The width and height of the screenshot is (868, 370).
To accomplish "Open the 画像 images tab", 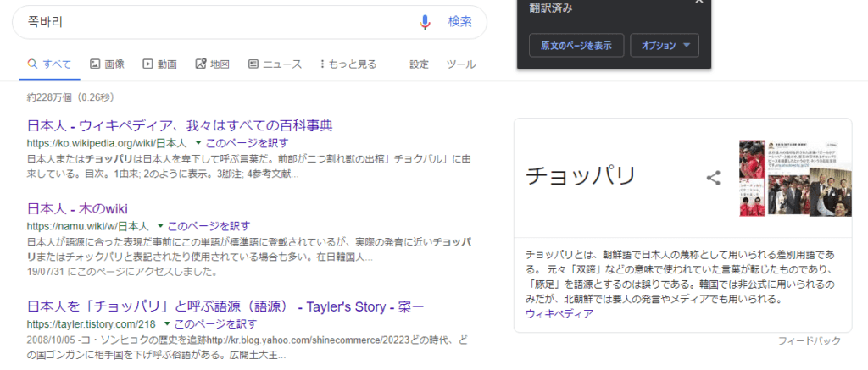I will pos(108,64).
